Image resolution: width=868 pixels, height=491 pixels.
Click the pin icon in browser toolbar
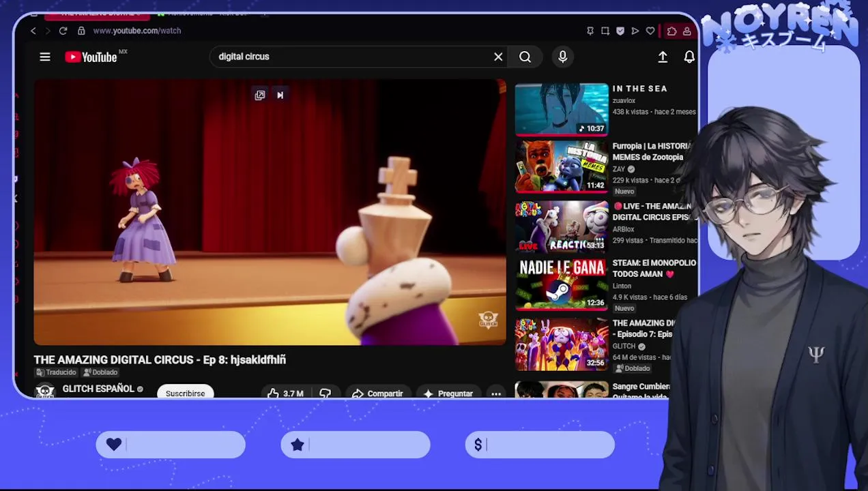590,31
